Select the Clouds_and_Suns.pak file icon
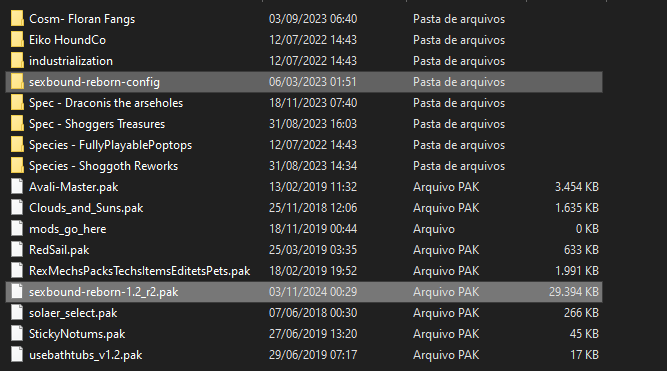 (17, 208)
